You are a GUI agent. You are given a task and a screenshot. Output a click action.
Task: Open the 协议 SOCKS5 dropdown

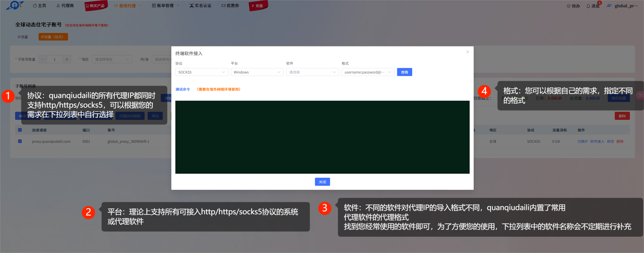tap(202, 72)
